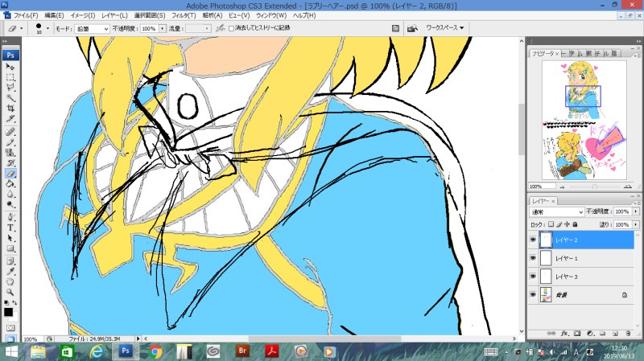Image resolution: width=644 pixels, height=361 pixels.
Task: Select the Eraser tool in the toolbox
Action: (10, 174)
